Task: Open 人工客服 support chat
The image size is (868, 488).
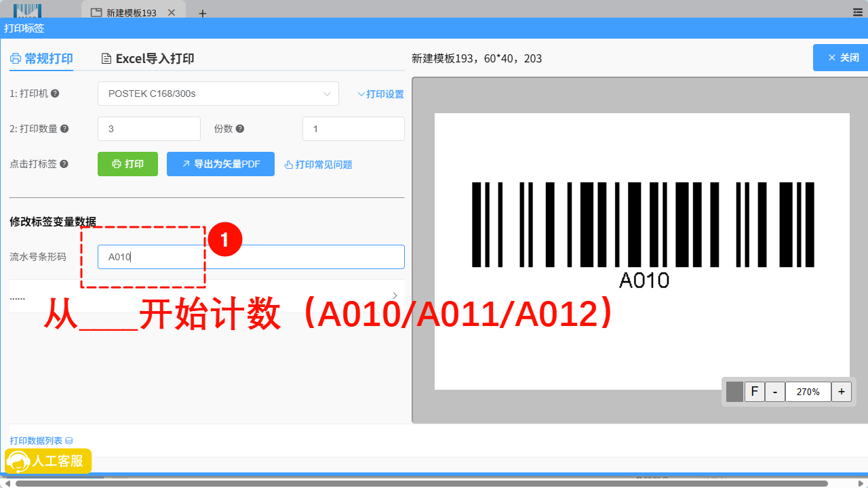Action: tap(48, 461)
